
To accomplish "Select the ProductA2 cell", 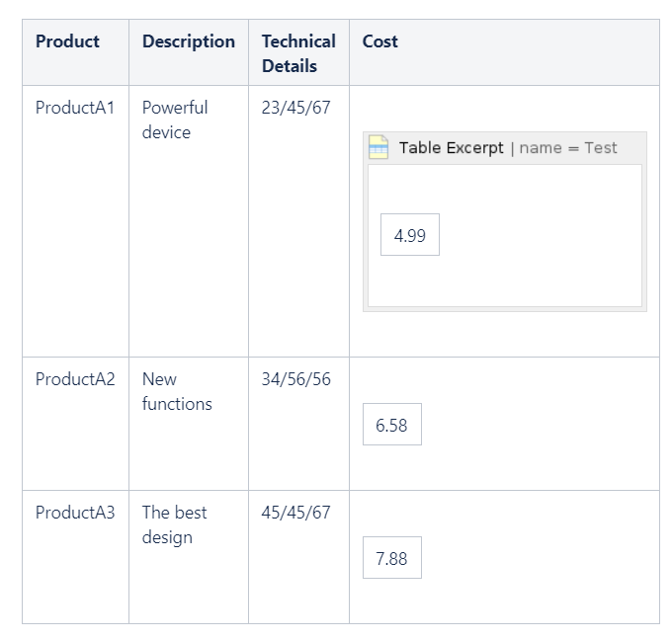I will click(75, 379).
